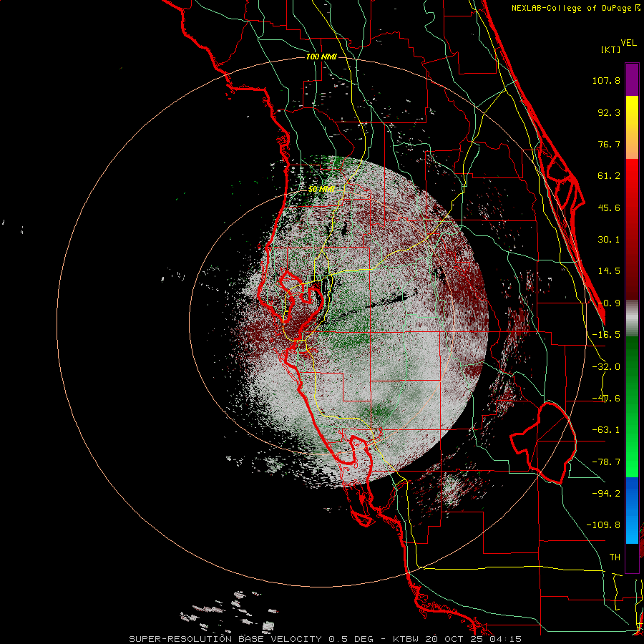644x644 pixels.
Task: Click the -78.7 legend value
Action: (x=606, y=462)
